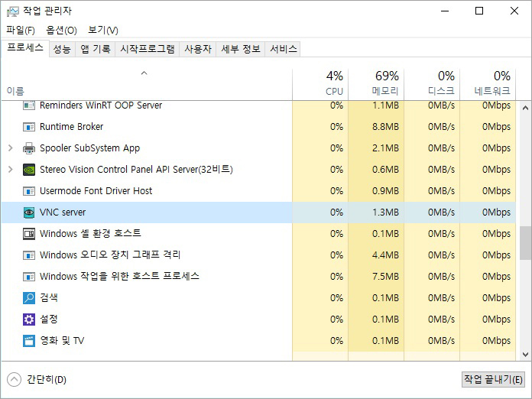532x399 pixels.
Task: Click the Runtime Broker process icon
Action: (x=29, y=127)
